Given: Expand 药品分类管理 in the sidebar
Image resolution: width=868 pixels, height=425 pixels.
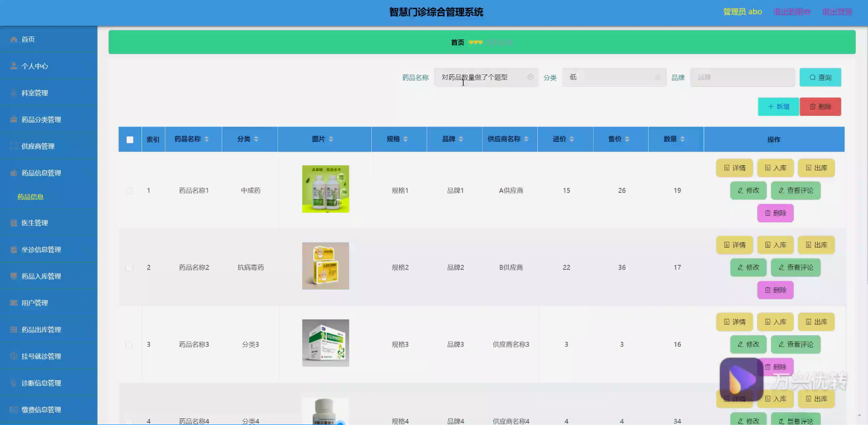Looking at the screenshot, I should click(x=49, y=120).
